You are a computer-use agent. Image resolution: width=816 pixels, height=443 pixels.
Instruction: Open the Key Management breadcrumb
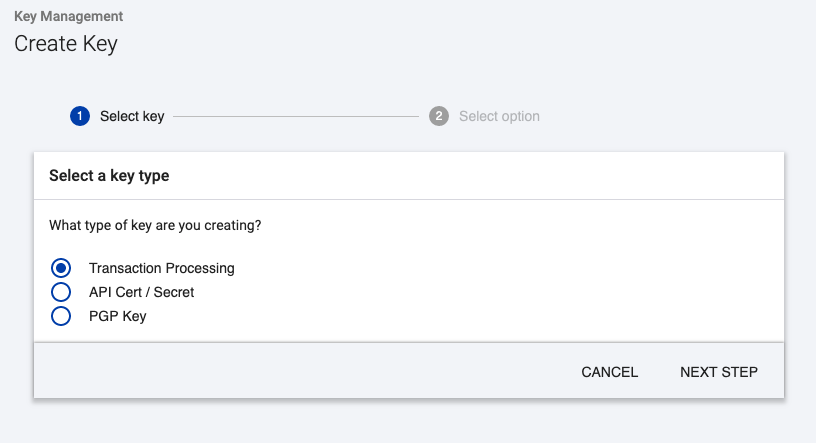click(x=69, y=17)
